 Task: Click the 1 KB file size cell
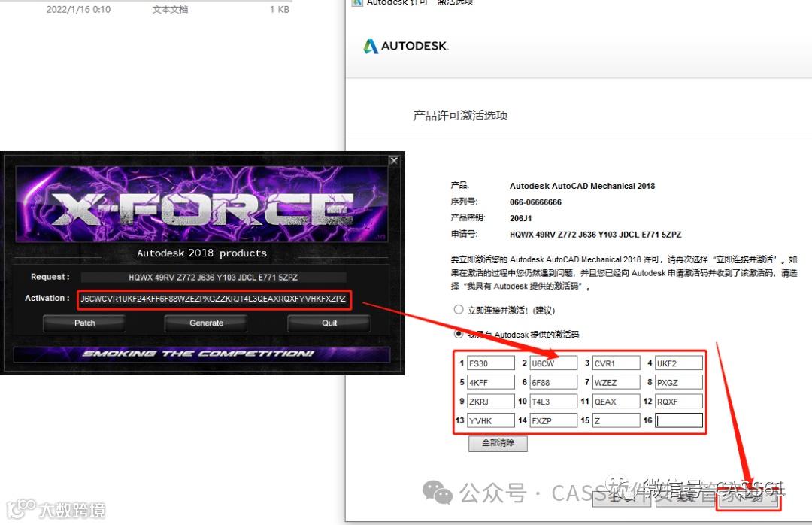pos(279,9)
